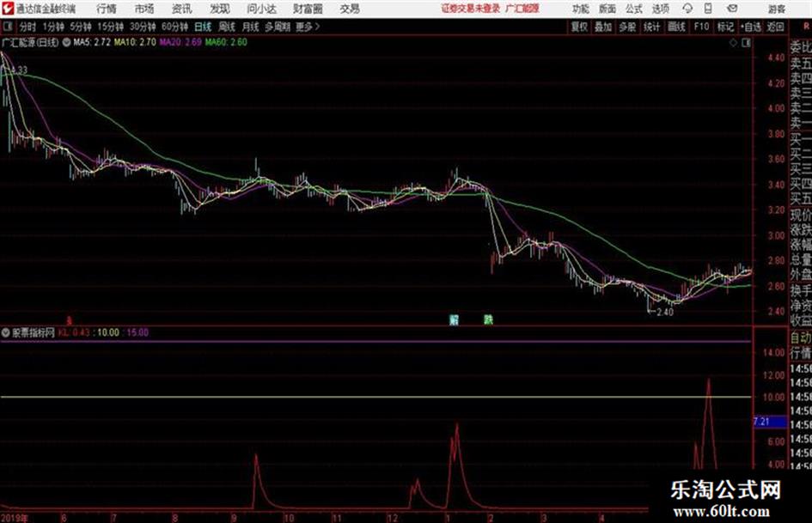812x523 pixels.
Task: Expand the 股票指标网 indicator dropdown arrow
Action: [x=6, y=333]
